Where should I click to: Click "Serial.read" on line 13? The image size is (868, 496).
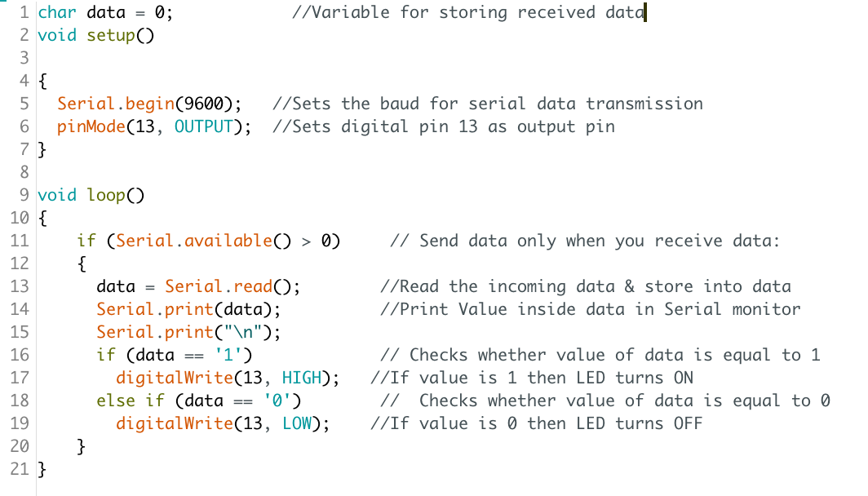tap(218, 287)
